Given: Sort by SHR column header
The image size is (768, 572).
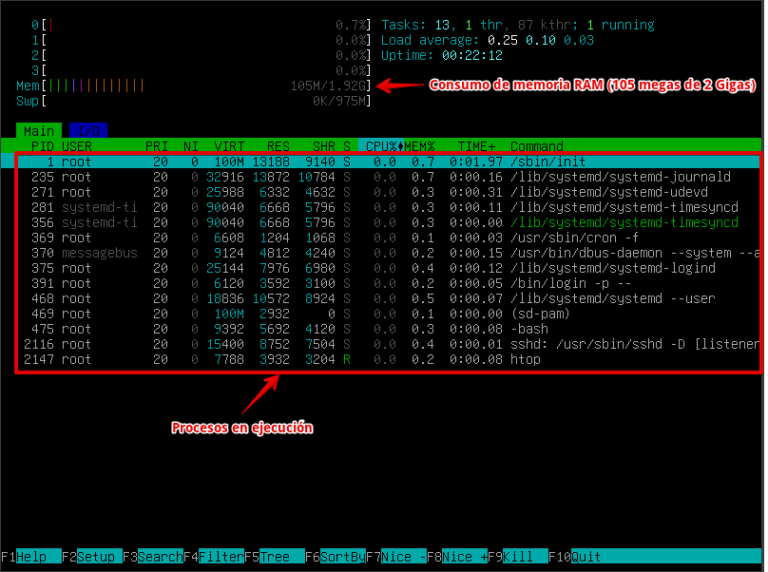Looking at the screenshot, I should [x=324, y=146].
